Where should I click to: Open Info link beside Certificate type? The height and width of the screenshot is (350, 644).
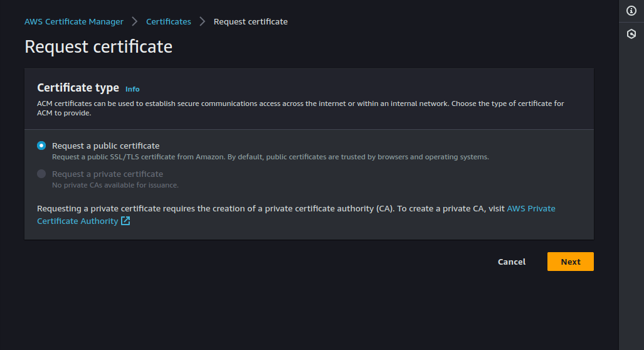click(132, 89)
